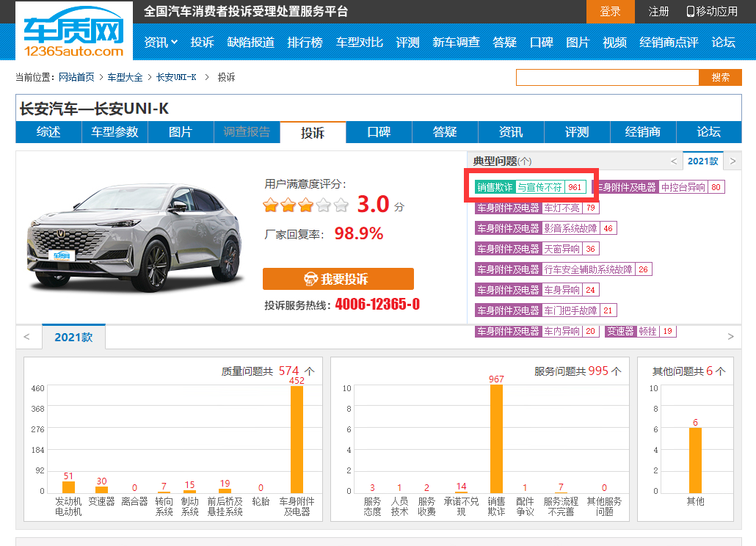Click the 长安UNI-K car photo
The width and height of the screenshot is (756, 546).
click(135, 236)
